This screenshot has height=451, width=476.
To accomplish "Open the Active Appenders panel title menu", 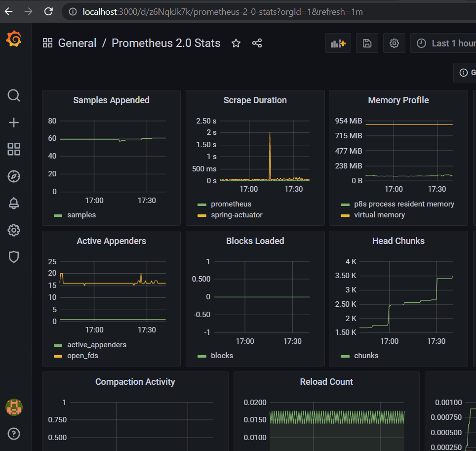I will coord(111,241).
